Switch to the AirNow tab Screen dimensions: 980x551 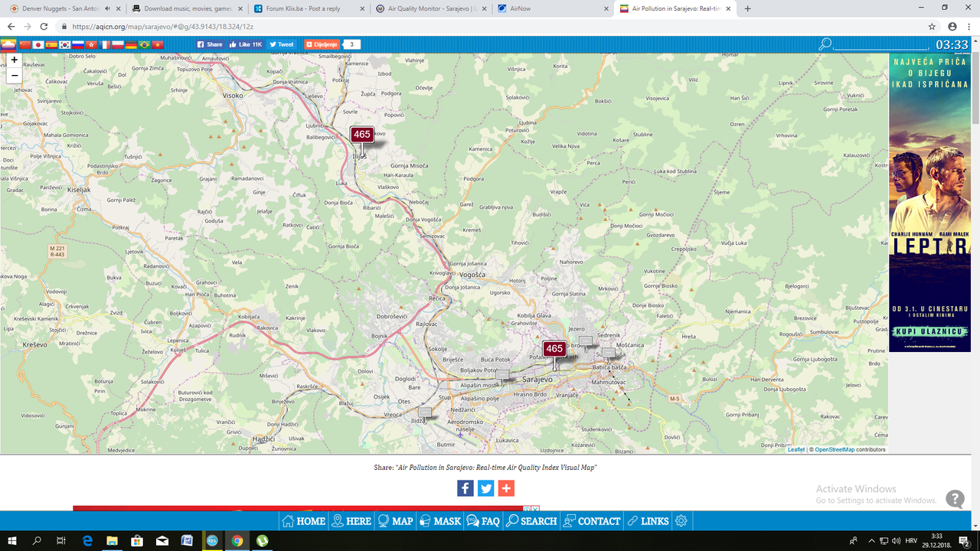click(553, 8)
